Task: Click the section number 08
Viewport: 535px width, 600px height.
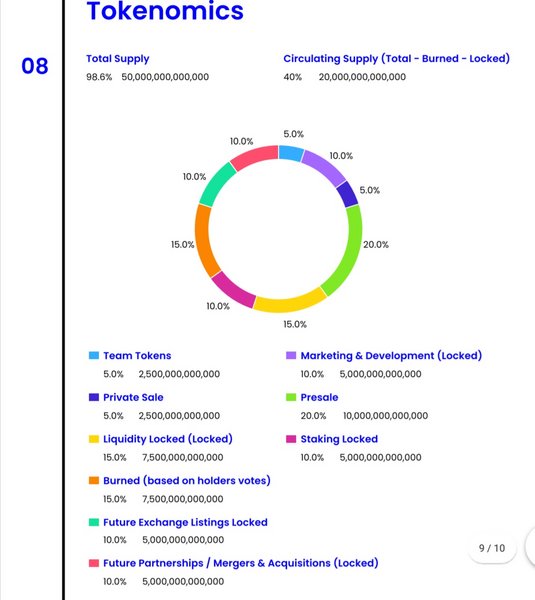Action: (x=35, y=66)
